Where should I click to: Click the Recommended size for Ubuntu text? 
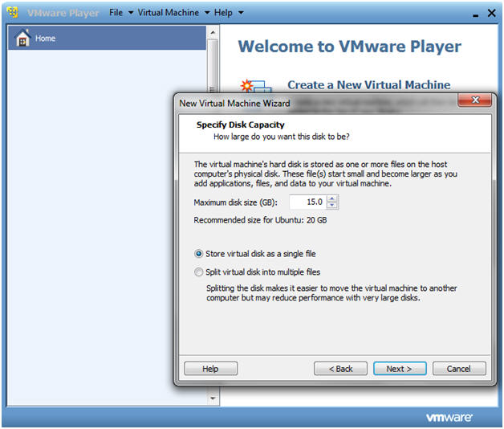pyautogui.click(x=260, y=220)
